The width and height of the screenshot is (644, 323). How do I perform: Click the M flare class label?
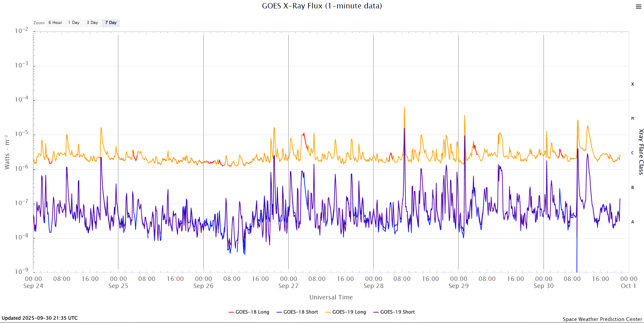pyautogui.click(x=633, y=119)
